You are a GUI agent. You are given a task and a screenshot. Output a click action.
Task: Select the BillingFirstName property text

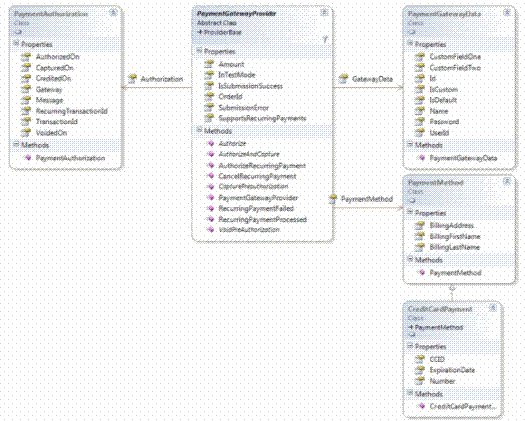[x=455, y=236]
